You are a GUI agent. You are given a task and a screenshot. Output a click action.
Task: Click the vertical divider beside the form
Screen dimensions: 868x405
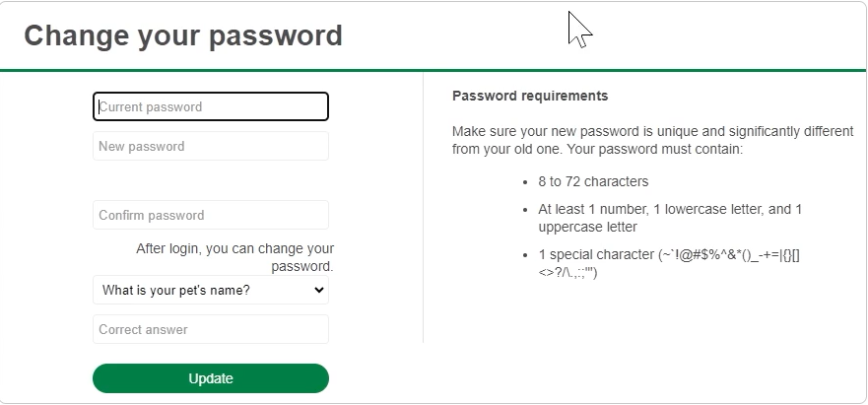coord(424,207)
